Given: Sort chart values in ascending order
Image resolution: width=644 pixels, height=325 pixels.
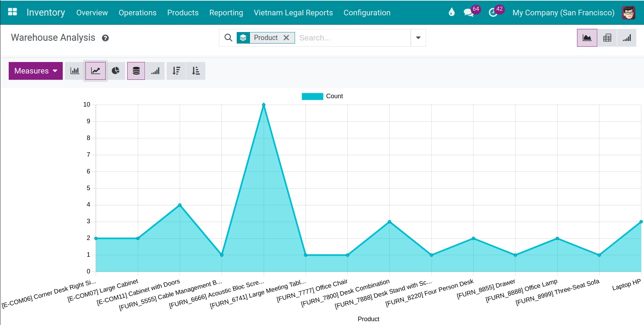Looking at the screenshot, I should 196,71.
